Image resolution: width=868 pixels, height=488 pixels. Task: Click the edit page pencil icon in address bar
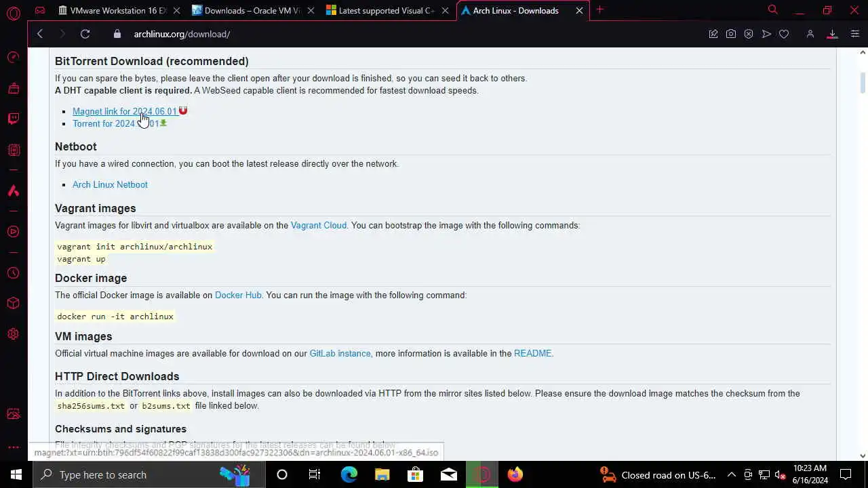tap(713, 34)
